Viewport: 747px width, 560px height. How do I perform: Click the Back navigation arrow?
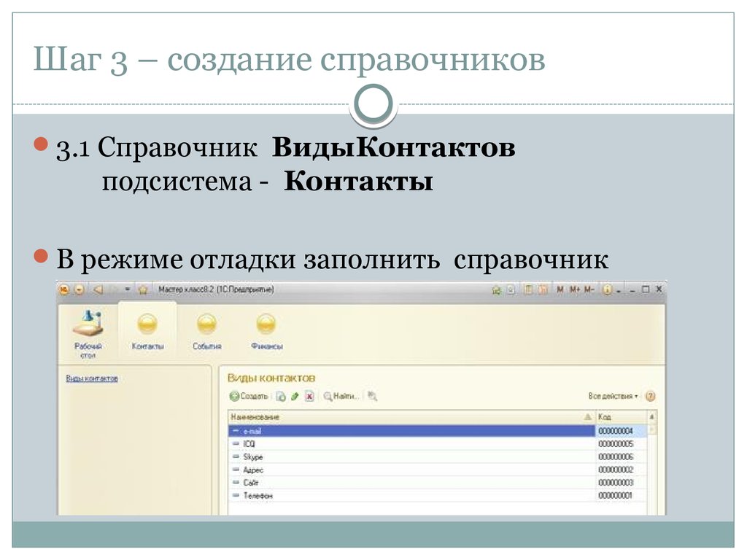pos(98,289)
